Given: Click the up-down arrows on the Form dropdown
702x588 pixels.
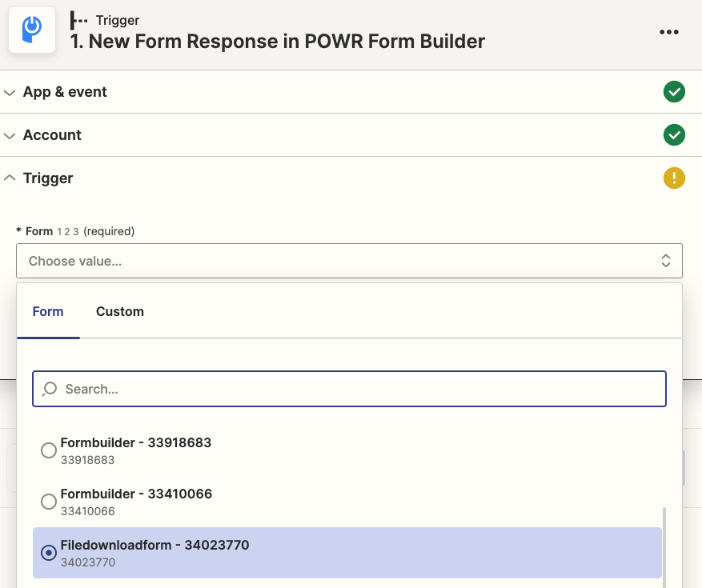Looking at the screenshot, I should coord(666,261).
